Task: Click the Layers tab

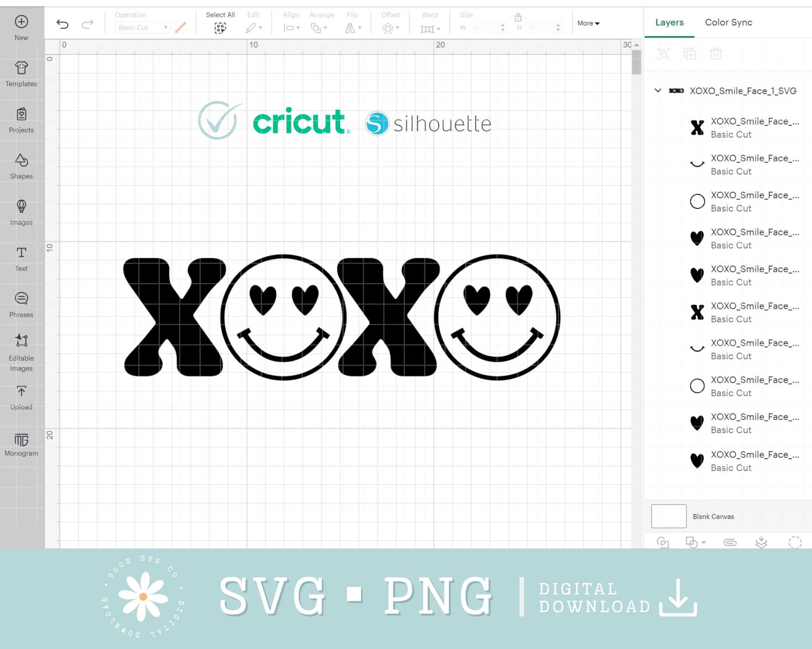Action: click(669, 22)
